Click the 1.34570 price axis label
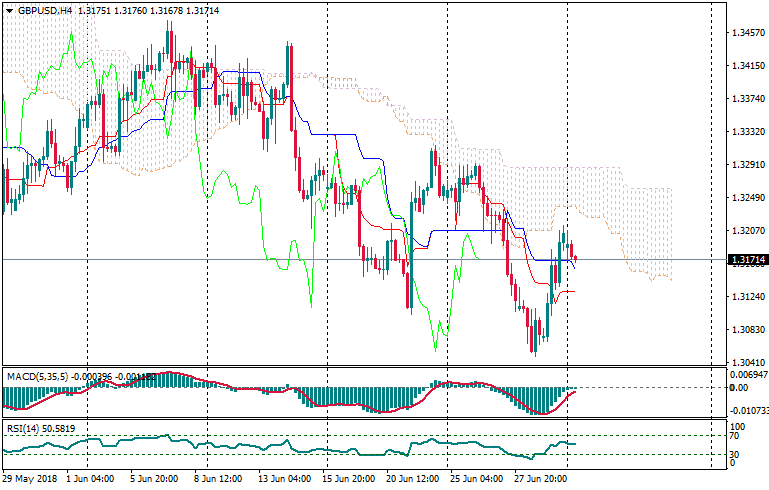 click(745, 33)
